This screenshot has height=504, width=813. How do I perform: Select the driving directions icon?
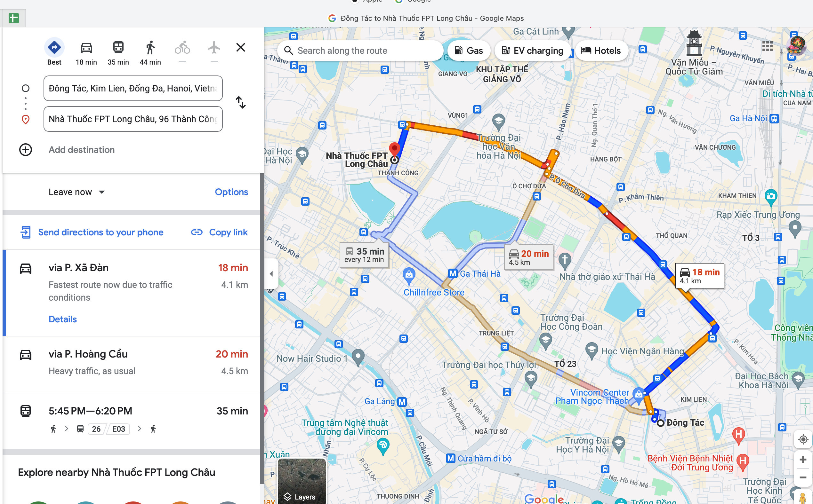point(86,47)
